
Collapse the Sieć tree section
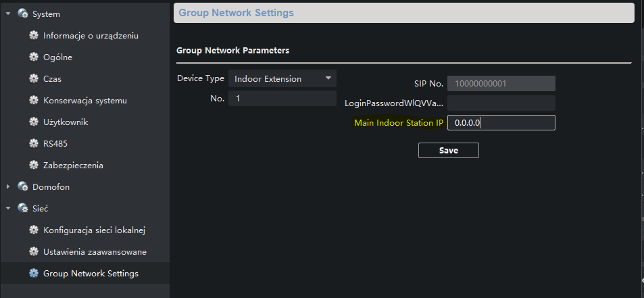tap(8, 208)
